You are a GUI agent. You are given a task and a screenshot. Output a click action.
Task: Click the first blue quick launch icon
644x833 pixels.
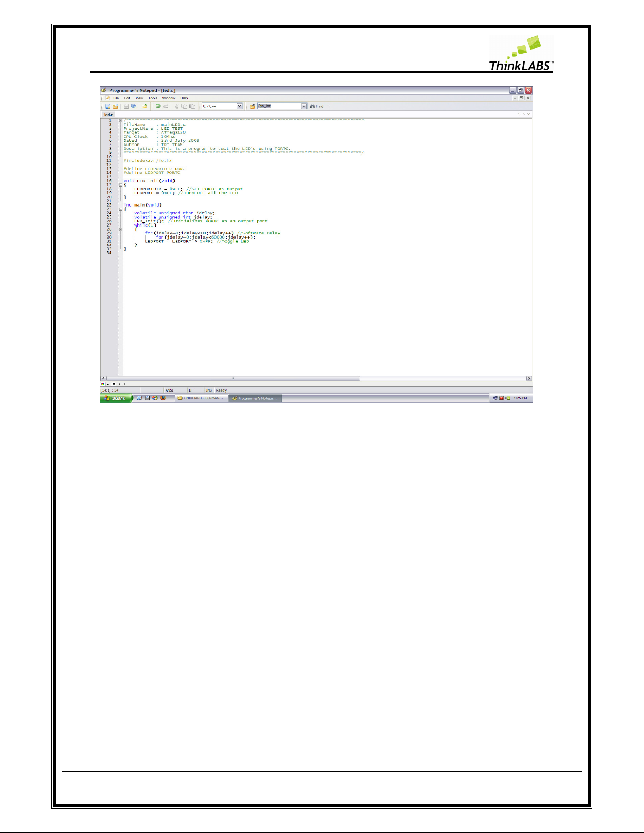point(139,398)
